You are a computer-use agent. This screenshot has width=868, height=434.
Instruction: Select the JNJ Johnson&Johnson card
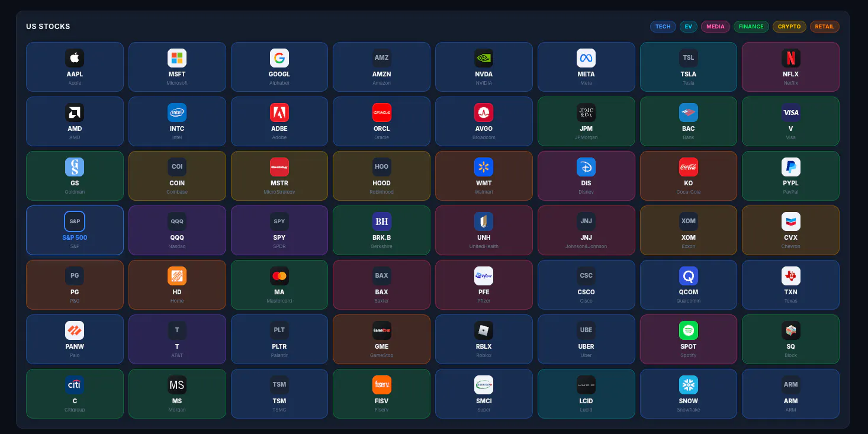coord(586,230)
